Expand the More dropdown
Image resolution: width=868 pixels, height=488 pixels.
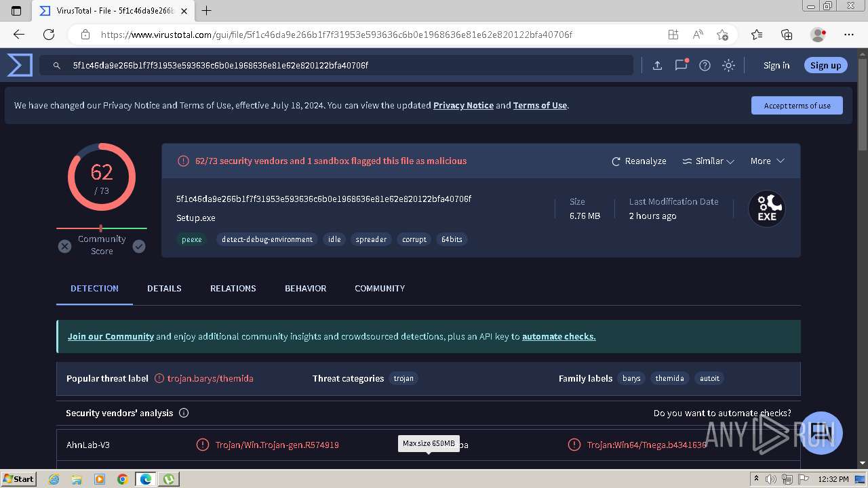(767, 161)
